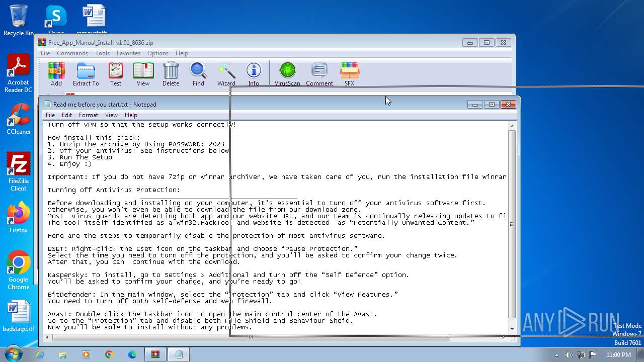This screenshot has height=362, width=644.
Task: Open Internet Explorer from the taskbar
Action: point(40,354)
